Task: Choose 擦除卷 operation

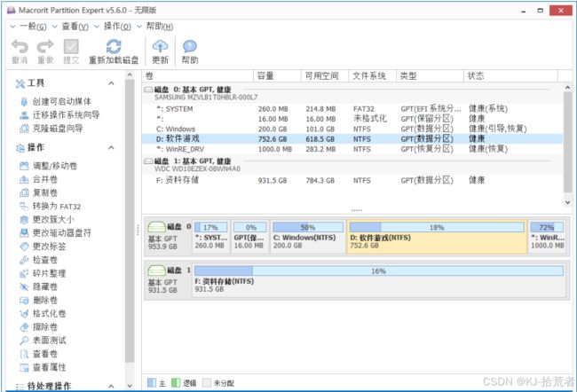Action: [38, 327]
